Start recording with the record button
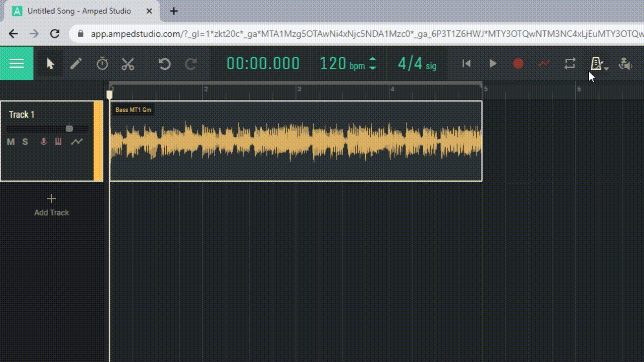The width and height of the screenshot is (644, 362). (518, 64)
